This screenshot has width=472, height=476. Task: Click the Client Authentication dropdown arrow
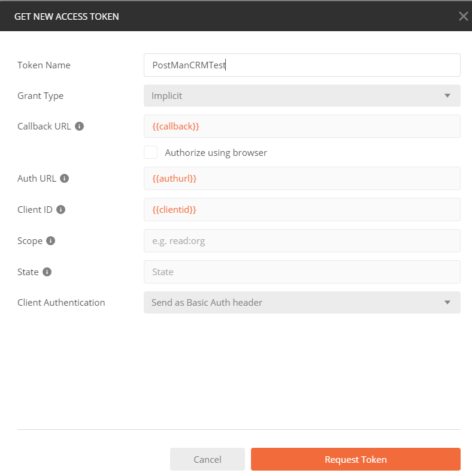(447, 303)
